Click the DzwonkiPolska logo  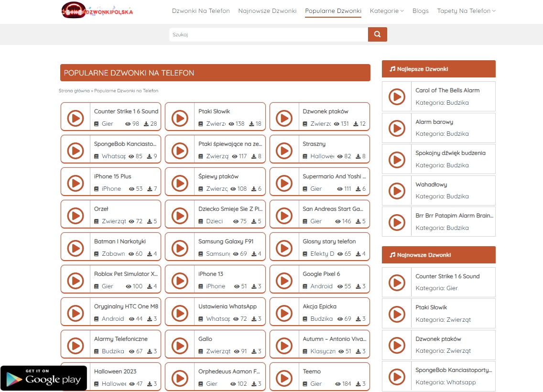pyautogui.click(x=98, y=11)
